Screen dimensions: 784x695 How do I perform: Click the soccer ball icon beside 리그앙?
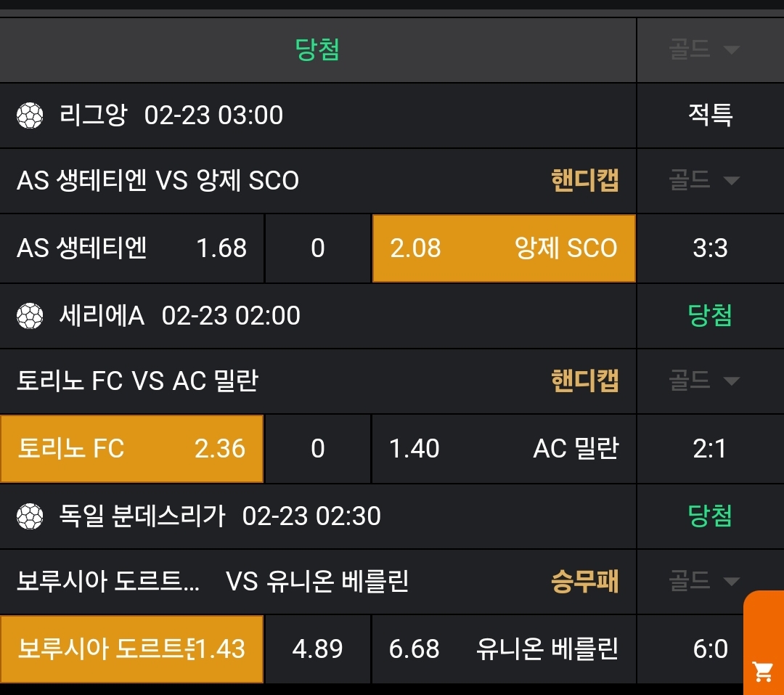(x=30, y=115)
